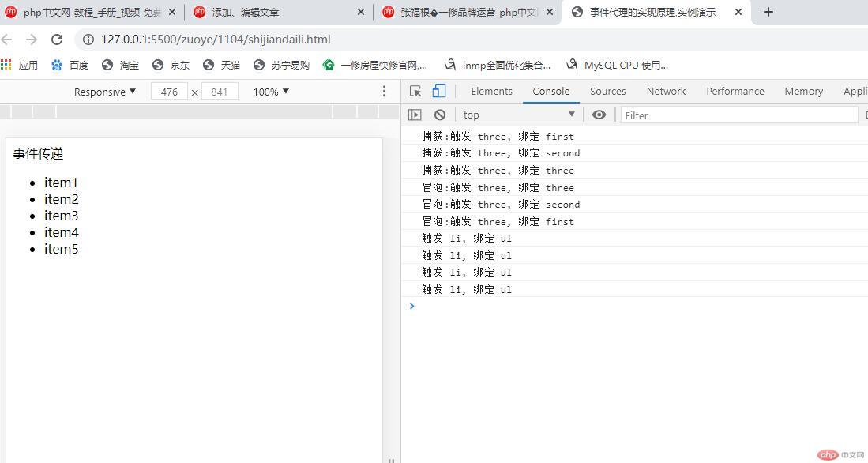Create a live expression with eye icon
868x463 pixels.
(599, 115)
